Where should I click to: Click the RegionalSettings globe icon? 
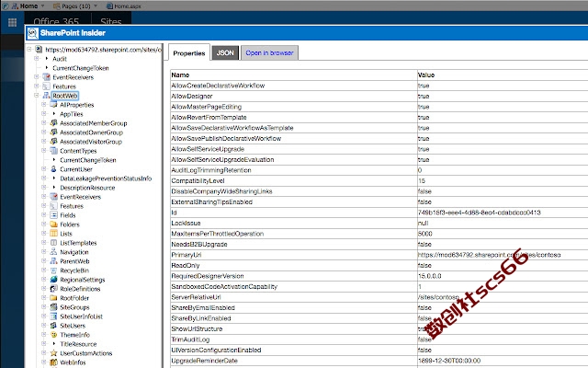click(53, 280)
